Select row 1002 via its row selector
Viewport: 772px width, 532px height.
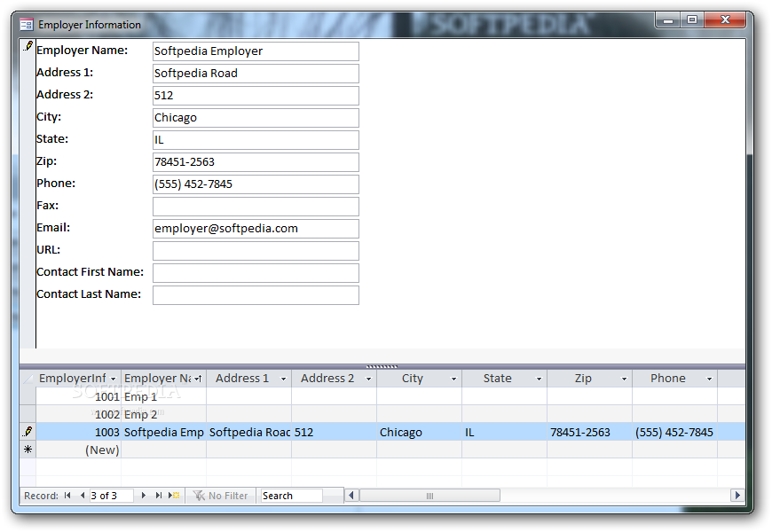(28, 414)
